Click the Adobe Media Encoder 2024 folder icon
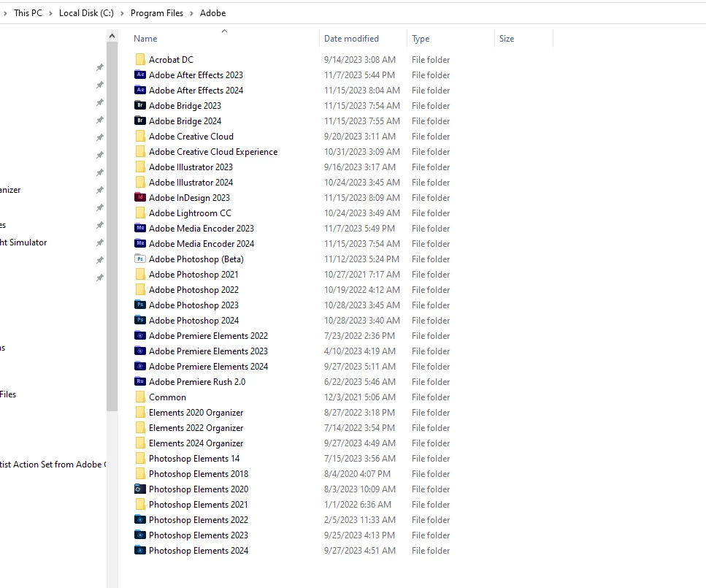706x588 pixels. [140, 243]
